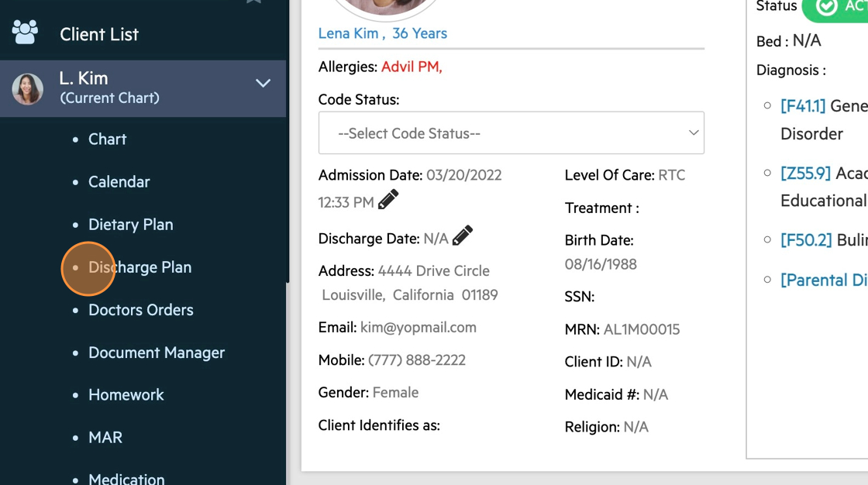The height and width of the screenshot is (485, 868).
Task: Collapse the L. Kim chart chevron
Action: pyautogui.click(x=263, y=83)
